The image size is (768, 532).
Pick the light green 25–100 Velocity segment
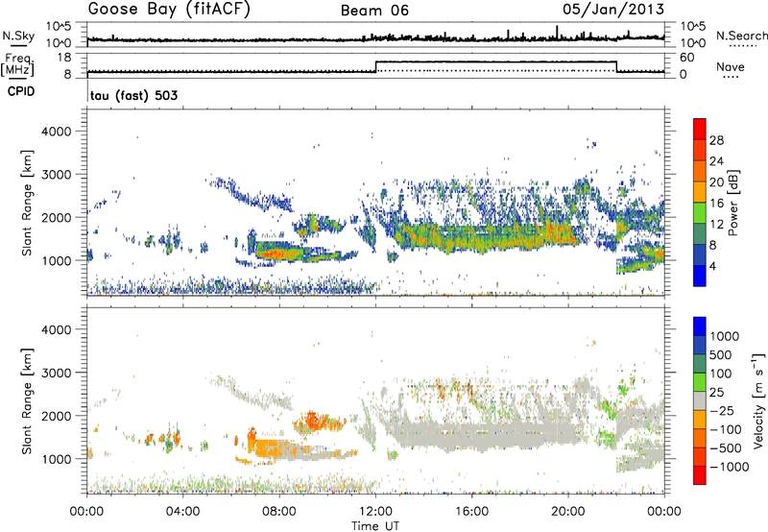click(x=700, y=382)
